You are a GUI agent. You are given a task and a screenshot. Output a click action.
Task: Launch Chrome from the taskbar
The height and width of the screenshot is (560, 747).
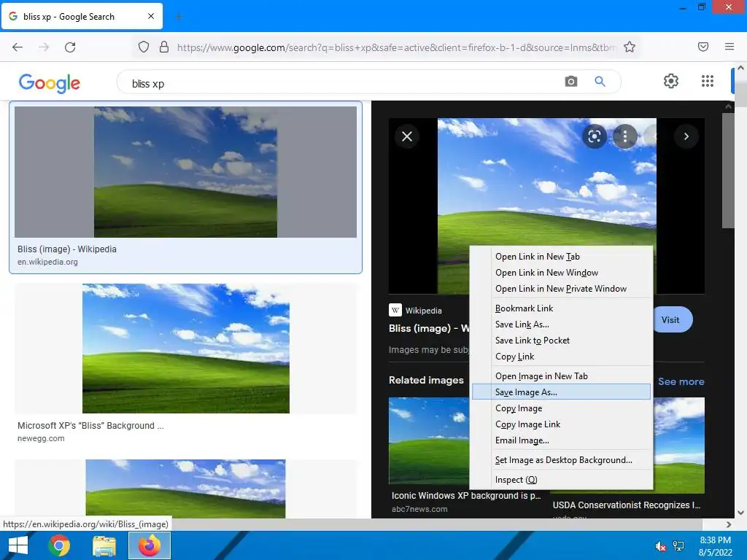[x=59, y=545]
